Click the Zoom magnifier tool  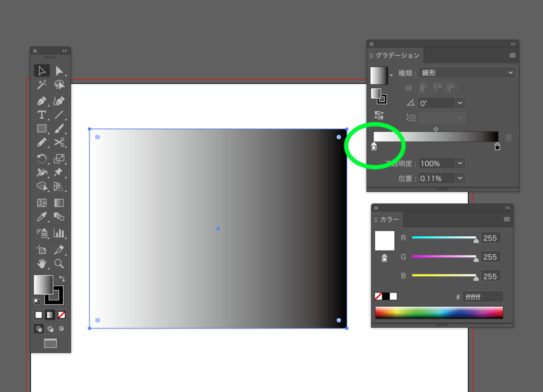pyautogui.click(x=59, y=263)
